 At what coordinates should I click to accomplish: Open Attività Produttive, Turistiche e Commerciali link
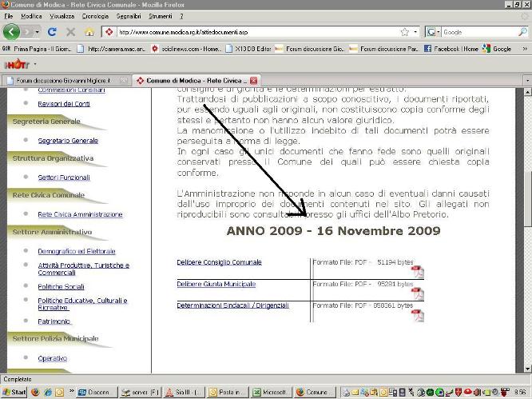(x=83, y=269)
